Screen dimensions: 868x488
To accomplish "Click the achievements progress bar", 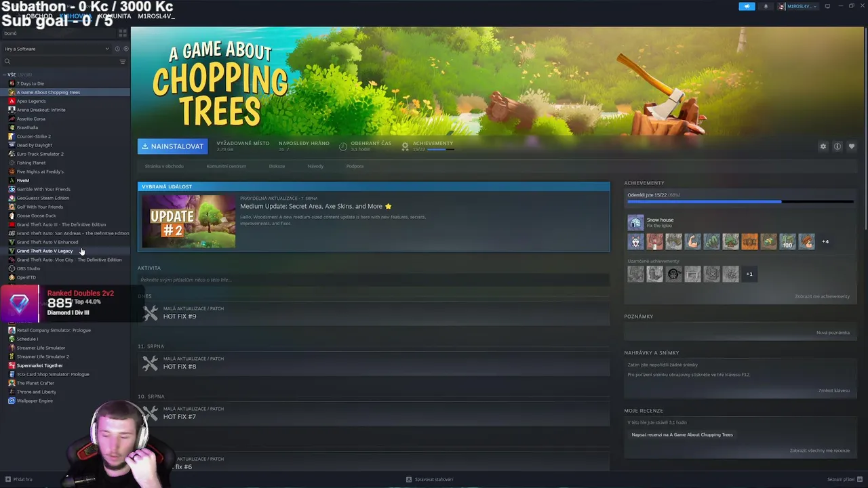I will tap(739, 202).
